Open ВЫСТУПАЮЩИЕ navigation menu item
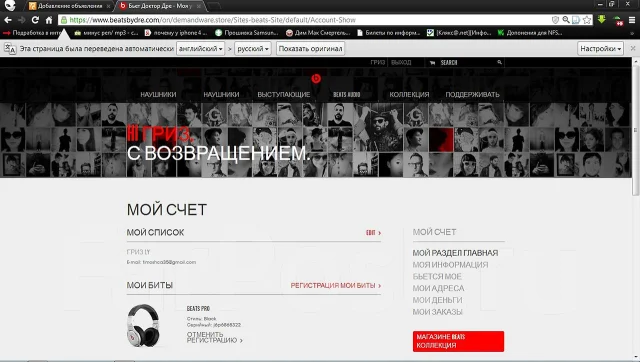640x362 pixels. [284, 95]
